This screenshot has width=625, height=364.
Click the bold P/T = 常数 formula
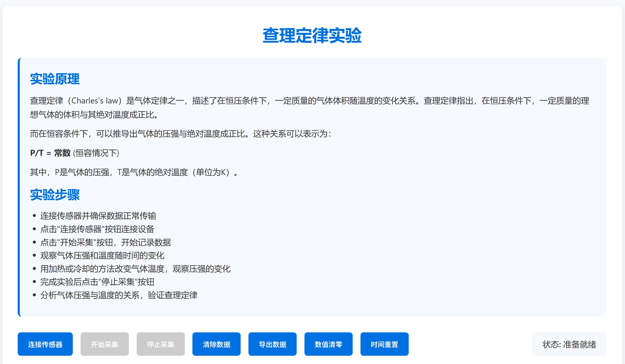[x=50, y=153]
